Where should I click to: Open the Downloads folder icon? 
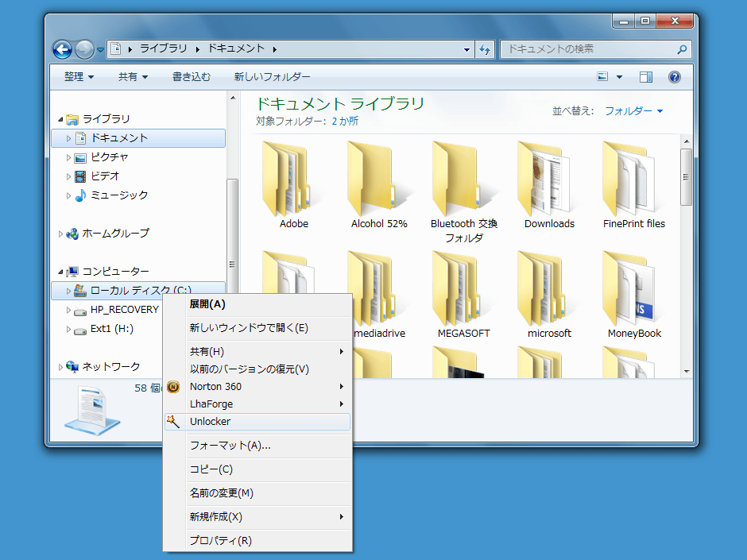(x=548, y=180)
